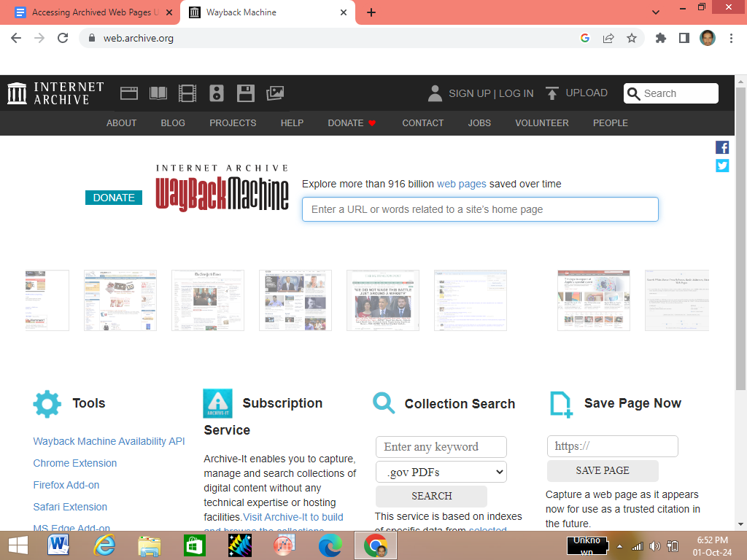Open Chrome profile avatar
This screenshot has height=560, width=747.
pos(708,38)
